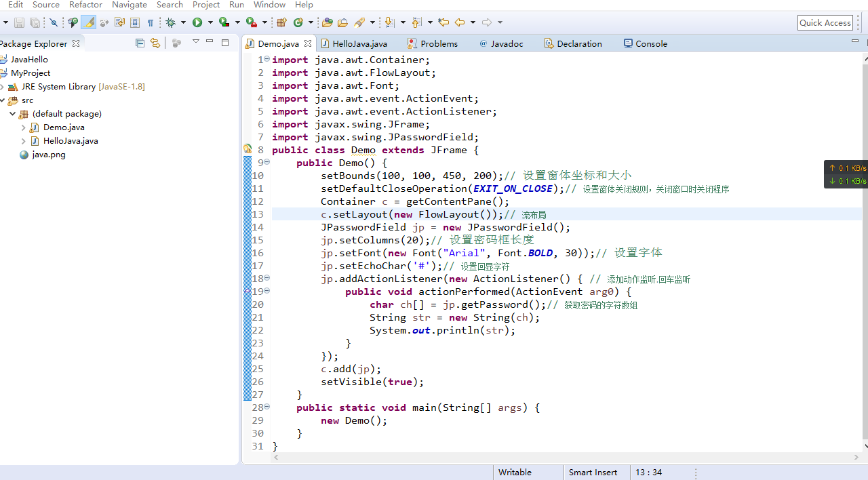Click the Quick Access button
The image size is (868, 480).
825,22
